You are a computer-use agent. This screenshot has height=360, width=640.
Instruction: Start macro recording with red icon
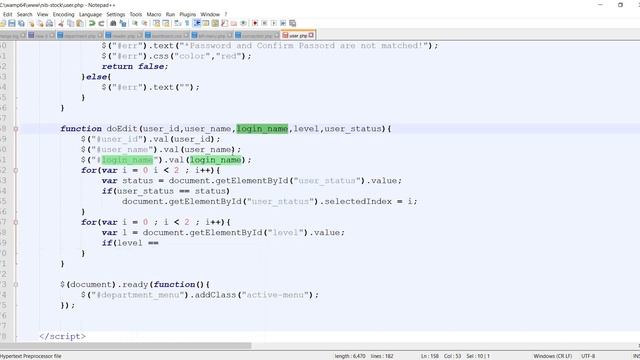(x=255, y=23)
